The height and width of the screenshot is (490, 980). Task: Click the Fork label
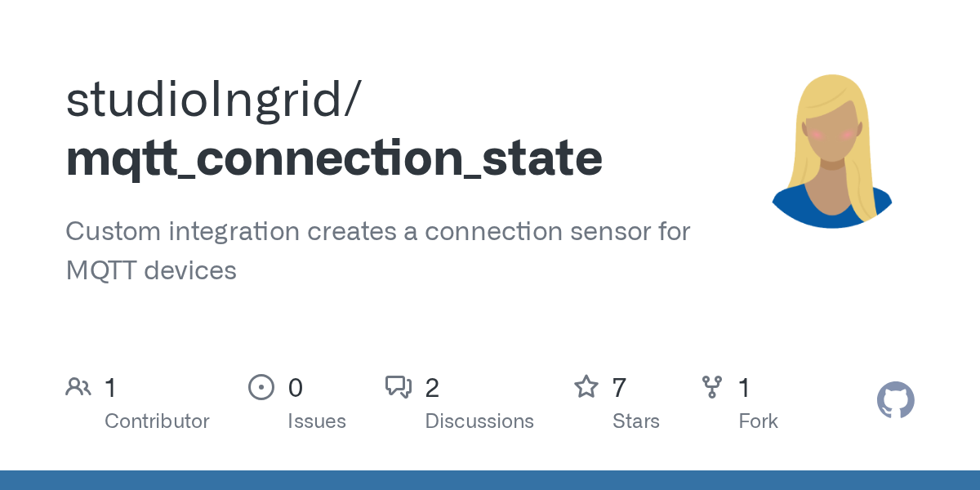(758, 421)
